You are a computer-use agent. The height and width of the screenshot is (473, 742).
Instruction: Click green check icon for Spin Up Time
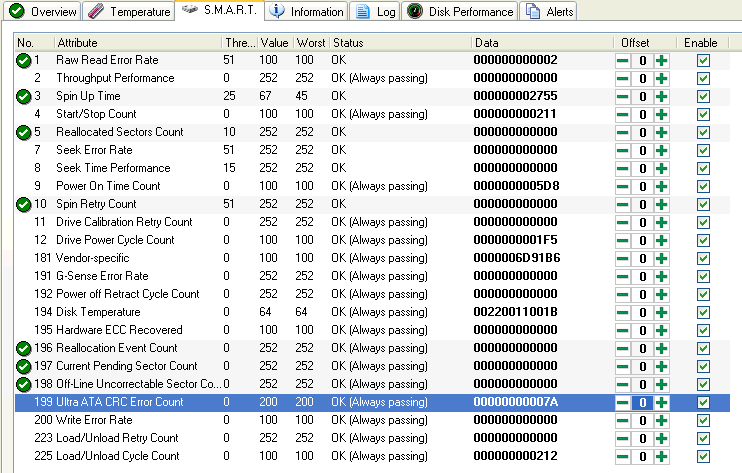(23, 96)
